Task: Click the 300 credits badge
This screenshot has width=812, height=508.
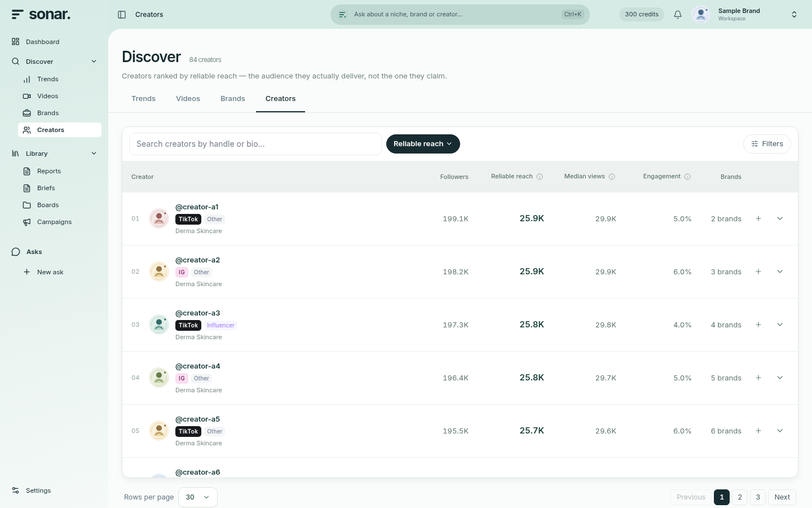Action: click(x=642, y=15)
